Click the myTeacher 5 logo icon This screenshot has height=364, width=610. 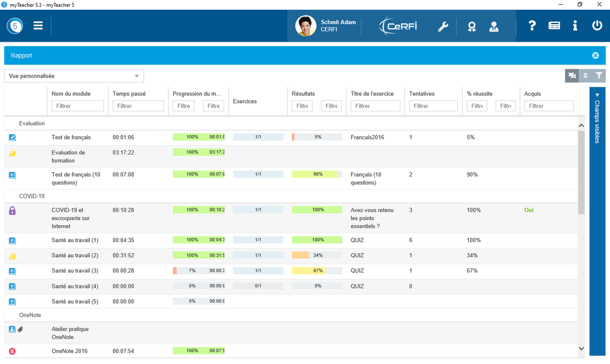tap(15, 25)
